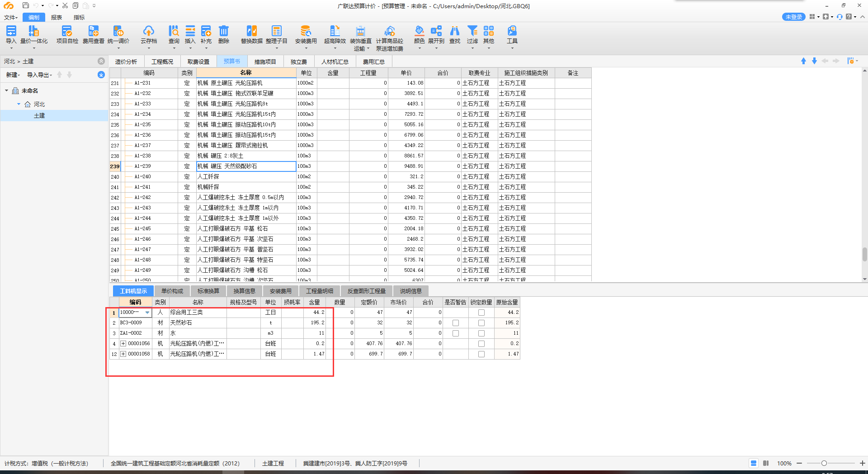
Task: Click the zoom slider handle
Action: click(824, 463)
